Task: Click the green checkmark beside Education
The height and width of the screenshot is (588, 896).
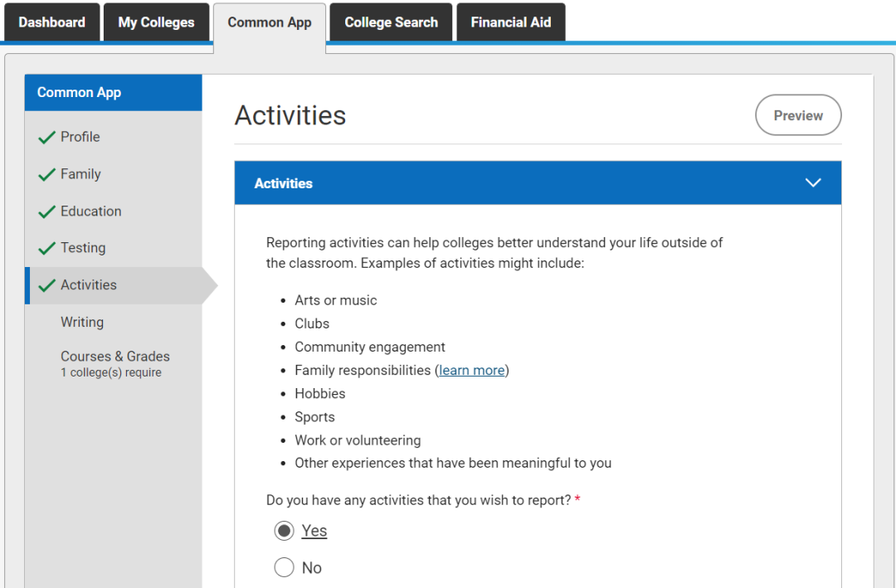Action: click(x=46, y=212)
